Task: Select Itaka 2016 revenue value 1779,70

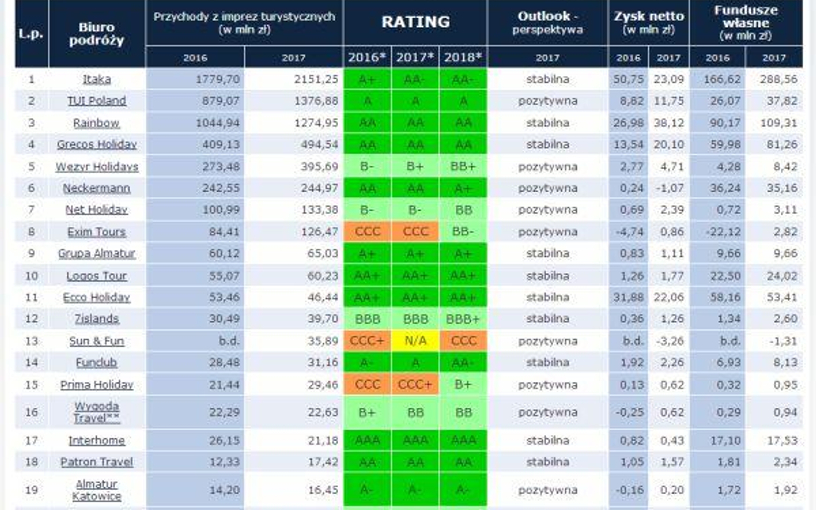Action: coord(218,79)
